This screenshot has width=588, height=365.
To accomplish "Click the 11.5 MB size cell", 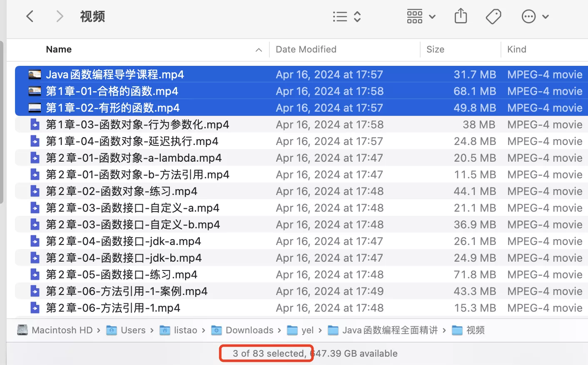I will click(475, 175).
